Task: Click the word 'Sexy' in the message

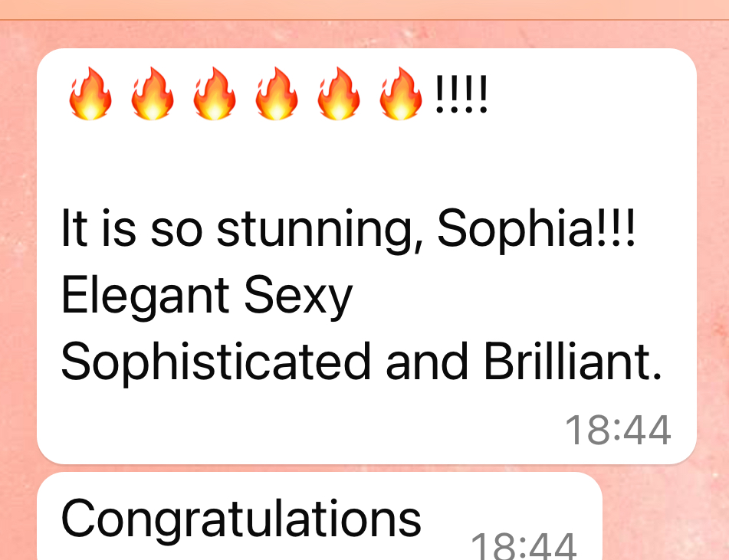Action: tap(298, 296)
